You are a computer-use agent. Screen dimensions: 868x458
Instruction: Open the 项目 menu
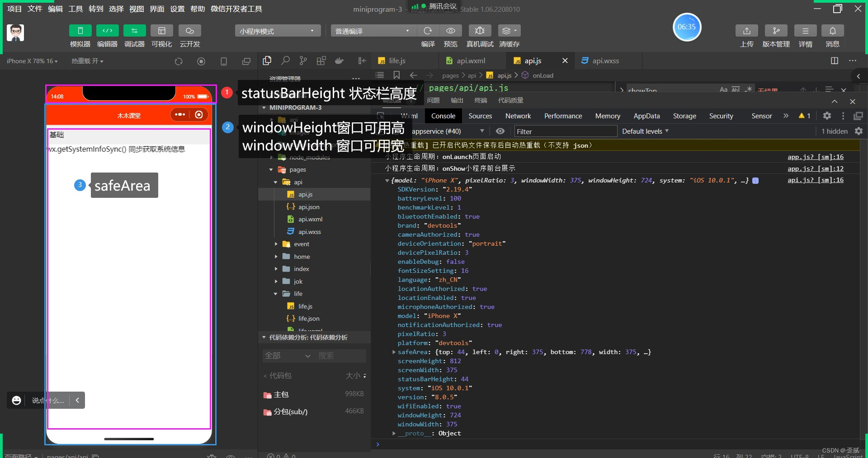pyautogui.click(x=14, y=9)
